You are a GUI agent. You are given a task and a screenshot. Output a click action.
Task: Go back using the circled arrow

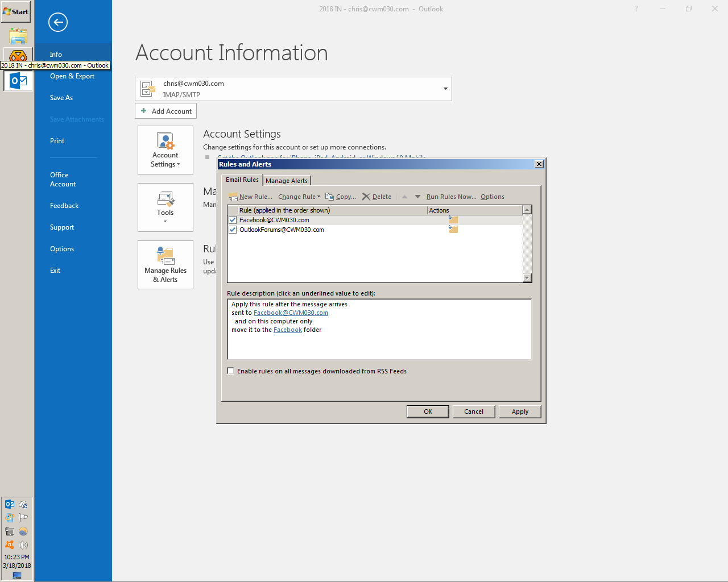(58, 22)
